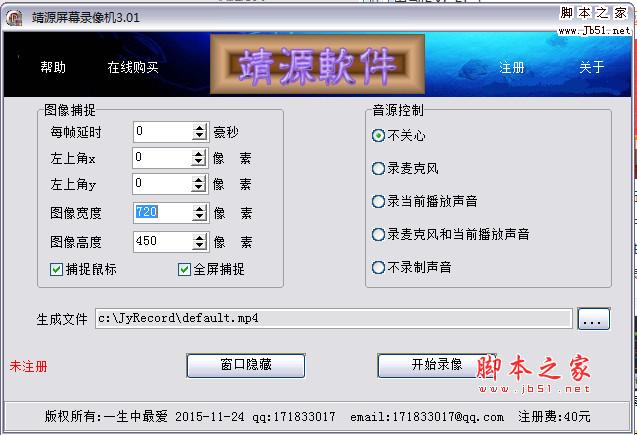637x435 pixels.
Task: Increase 左上角x value with up arrow
Action: [x=198, y=154]
